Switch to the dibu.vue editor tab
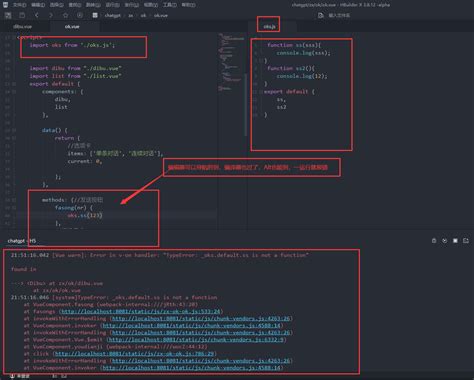 click(23, 27)
